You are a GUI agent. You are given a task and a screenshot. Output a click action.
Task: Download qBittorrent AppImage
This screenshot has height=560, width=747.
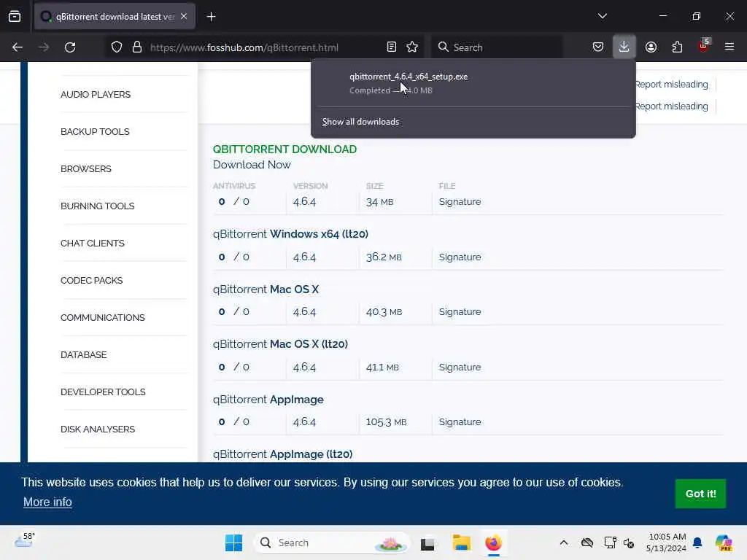tap(268, 399)
